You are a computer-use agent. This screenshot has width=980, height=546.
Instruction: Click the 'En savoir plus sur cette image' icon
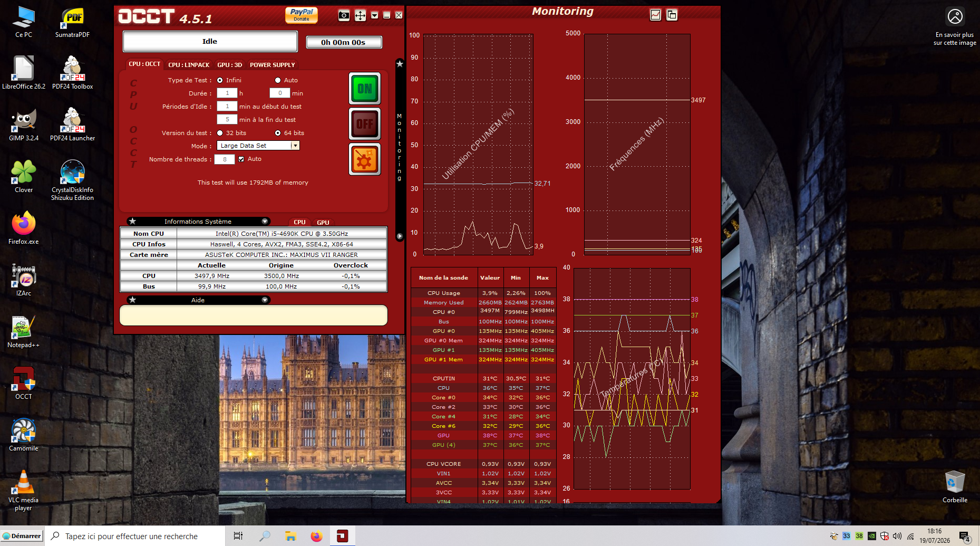click(x=955, y=26)
